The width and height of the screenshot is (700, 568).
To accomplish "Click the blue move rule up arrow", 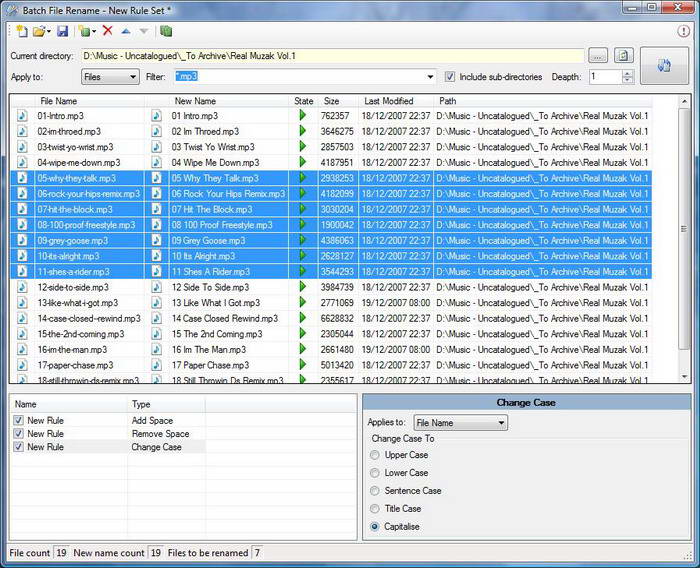I will tap(126, 32).
